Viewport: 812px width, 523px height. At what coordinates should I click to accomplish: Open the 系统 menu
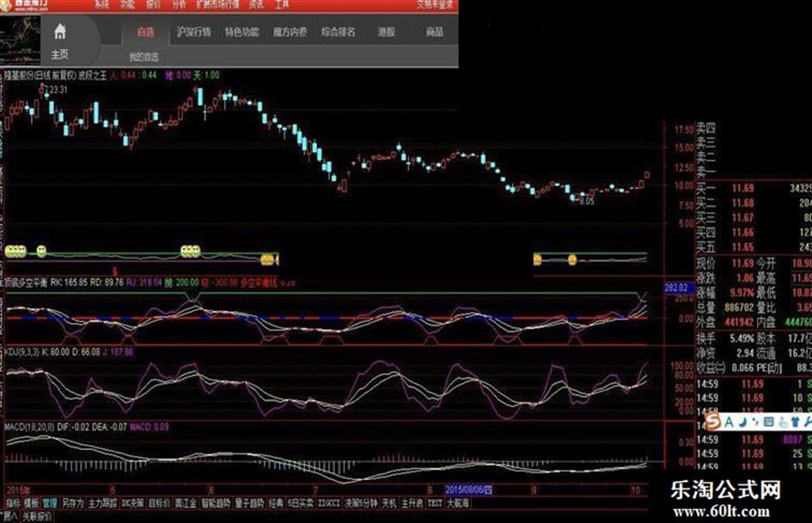pyautogui.click(x=102, y=4)
